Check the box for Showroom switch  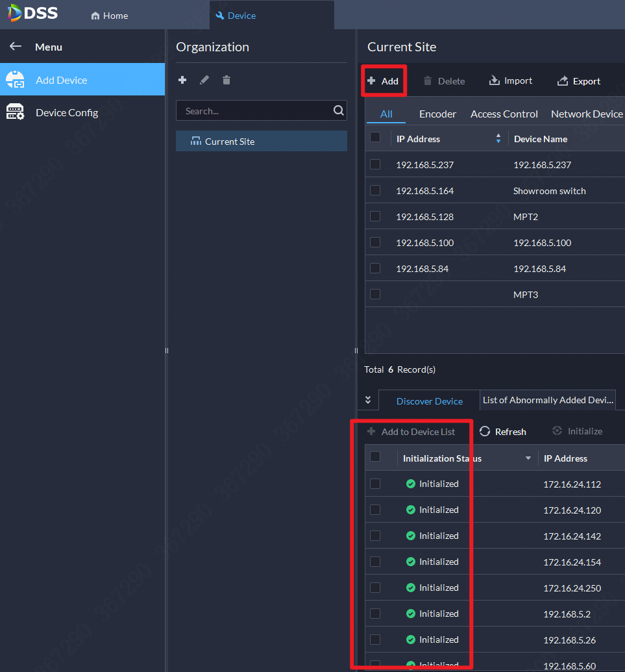point(375,190)
